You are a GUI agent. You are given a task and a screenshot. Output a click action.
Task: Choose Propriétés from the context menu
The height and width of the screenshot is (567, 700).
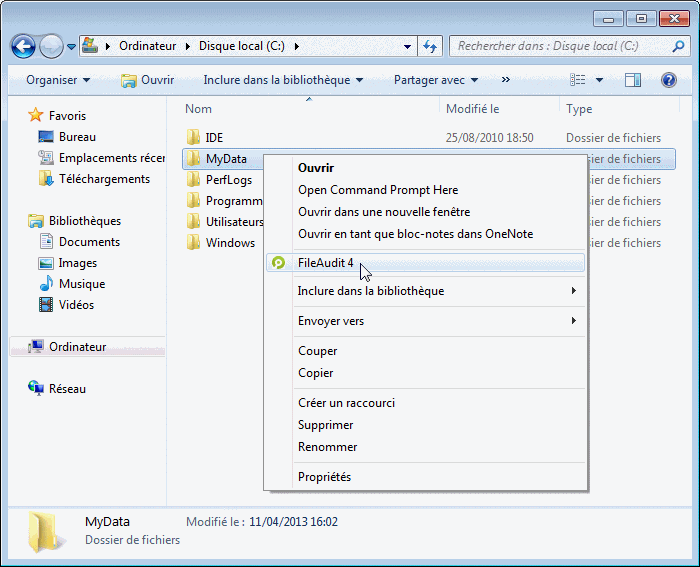pyautogui.click(x=325, y=477)
